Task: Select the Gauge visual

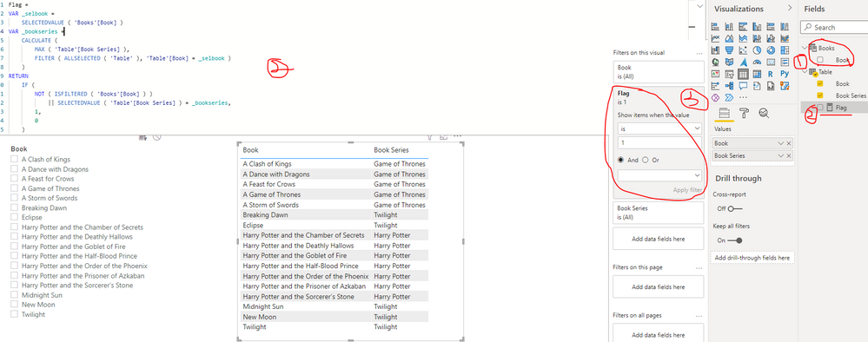Action: 757,62
